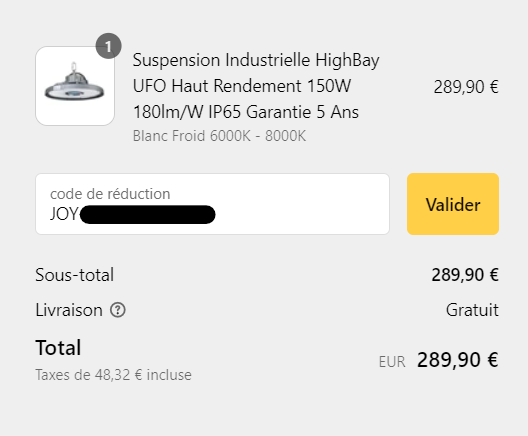Click the quantity badge showing 1
Viewport: 528px width, 436px height.
tap(108, 46)
